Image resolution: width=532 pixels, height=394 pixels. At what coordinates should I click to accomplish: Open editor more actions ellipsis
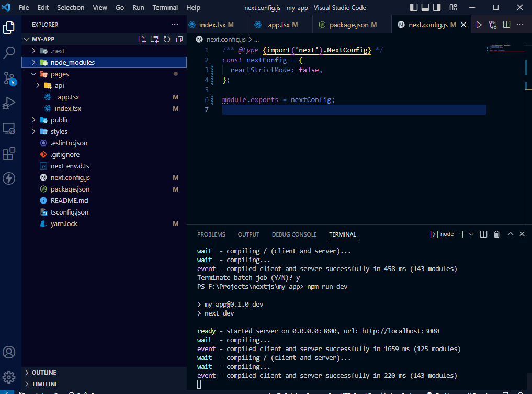pos(520,25)
